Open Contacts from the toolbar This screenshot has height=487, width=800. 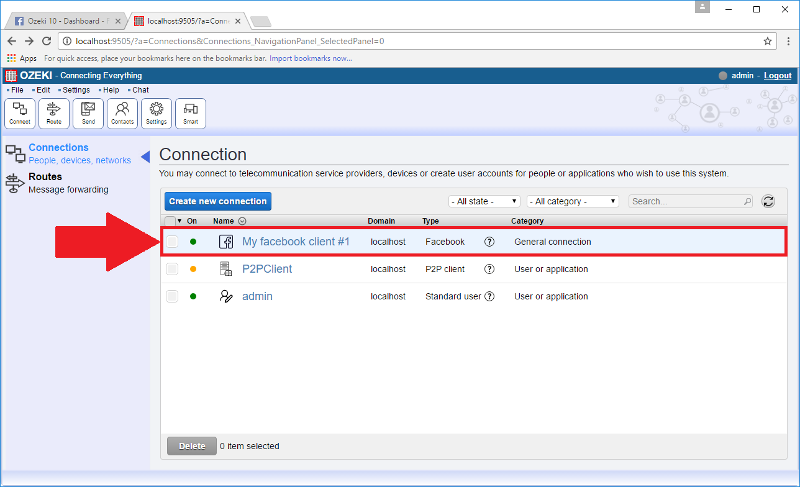click(122, 113)
